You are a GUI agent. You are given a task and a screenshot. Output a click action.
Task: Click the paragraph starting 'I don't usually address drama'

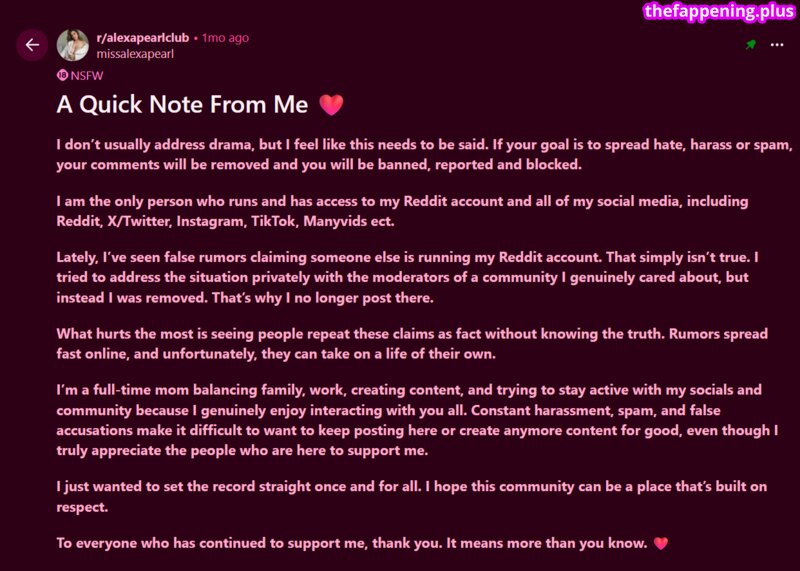tap(423, 155)
